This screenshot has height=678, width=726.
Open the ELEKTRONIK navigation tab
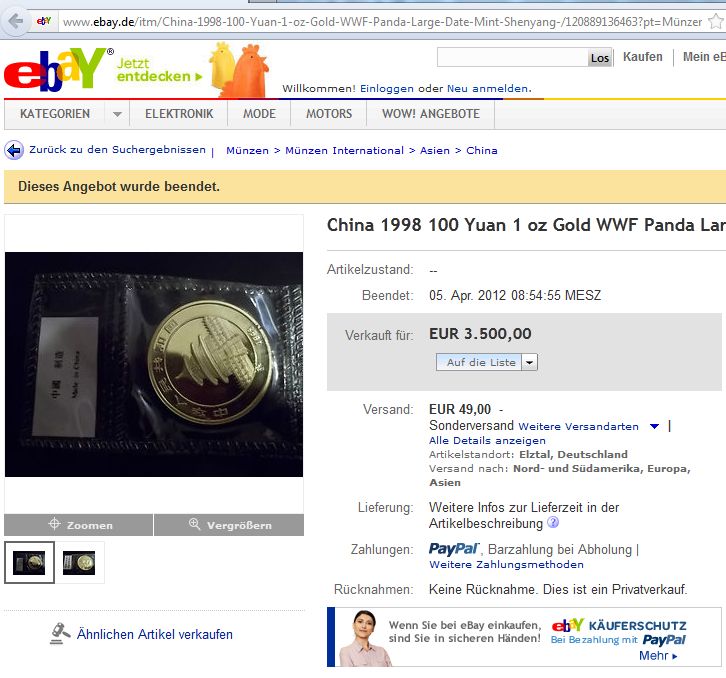click(x=179, y=114)
